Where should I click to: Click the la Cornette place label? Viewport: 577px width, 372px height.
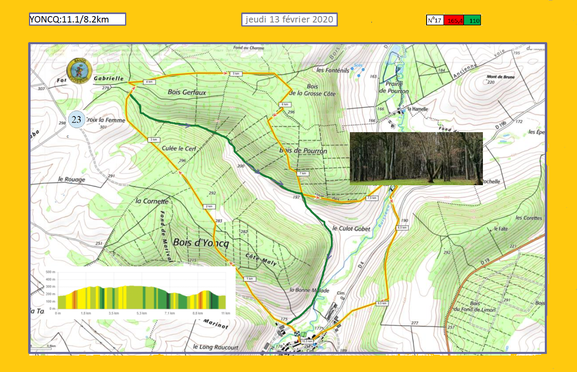[x=152, y=201]
